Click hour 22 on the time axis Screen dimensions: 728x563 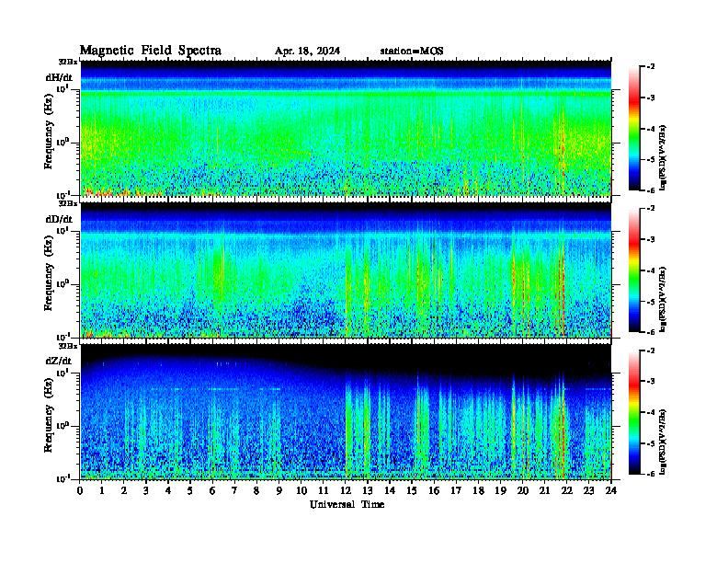tap(567, 490)
